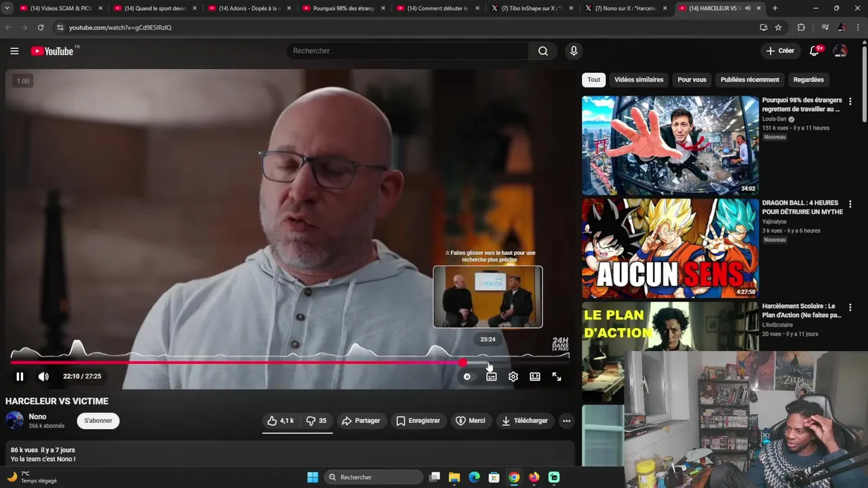
Task: Click the taskbar Rechercher search box
Action: (x=374, y=477)
